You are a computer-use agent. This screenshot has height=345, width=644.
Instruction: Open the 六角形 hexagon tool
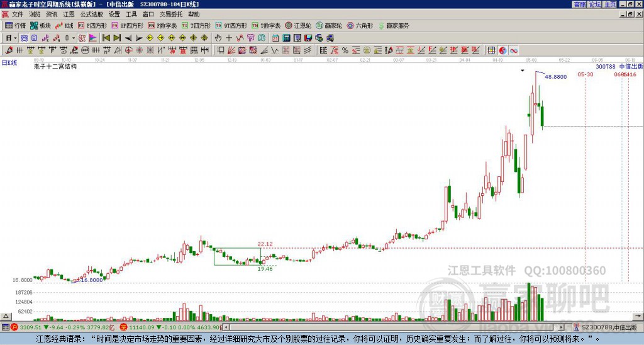coord(360,25)
